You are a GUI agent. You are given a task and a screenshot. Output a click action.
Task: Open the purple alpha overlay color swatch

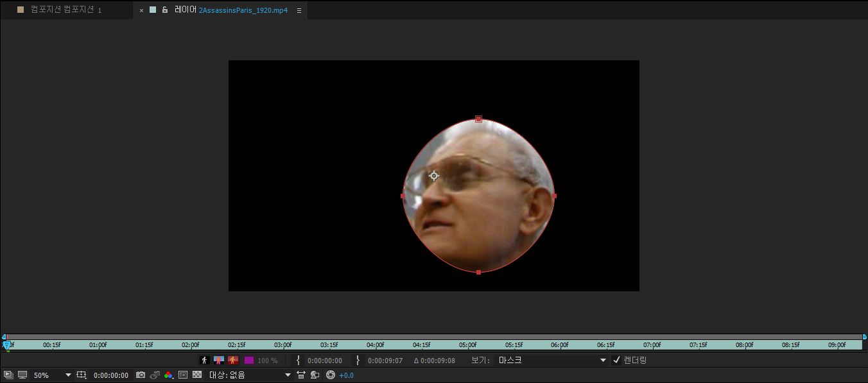[249, 361]
